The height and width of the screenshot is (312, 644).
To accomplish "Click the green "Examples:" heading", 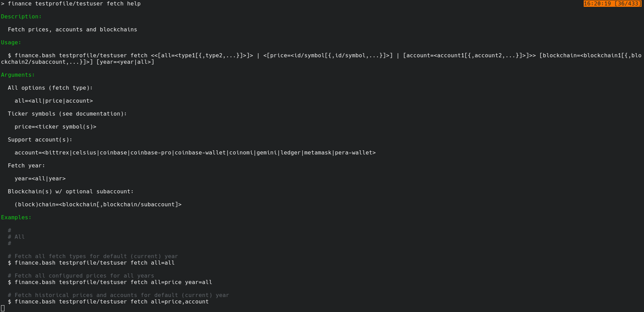I will (x=16, y=218).
